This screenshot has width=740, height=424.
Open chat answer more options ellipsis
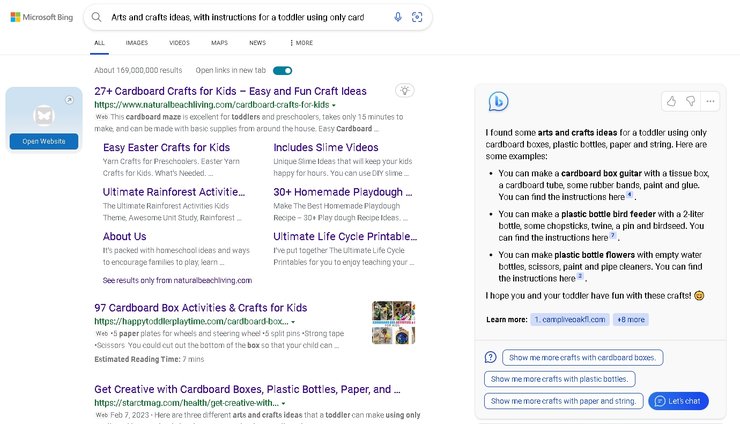tap(710, 101)
